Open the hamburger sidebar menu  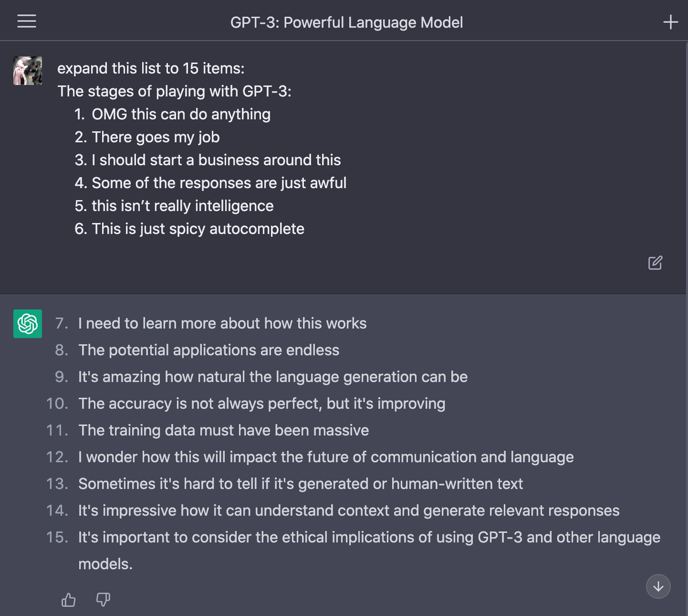tap(26, 22)
